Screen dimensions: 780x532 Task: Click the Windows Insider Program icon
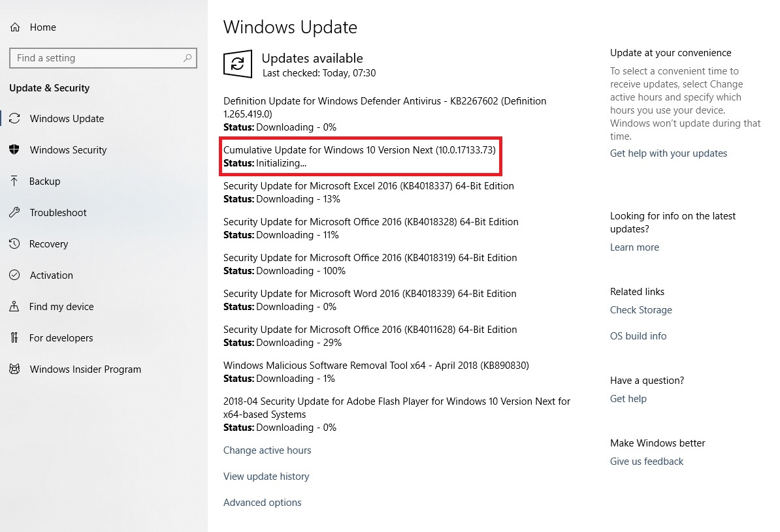(15, 369)
